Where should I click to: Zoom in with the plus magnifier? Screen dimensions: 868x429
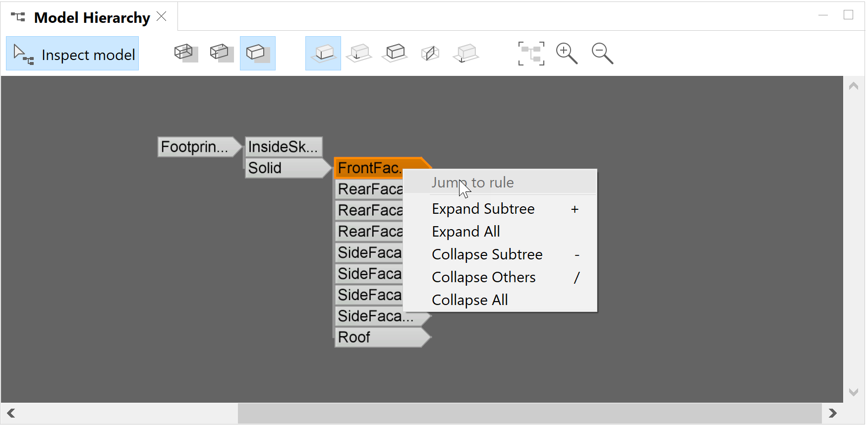(x=567, y=53)
